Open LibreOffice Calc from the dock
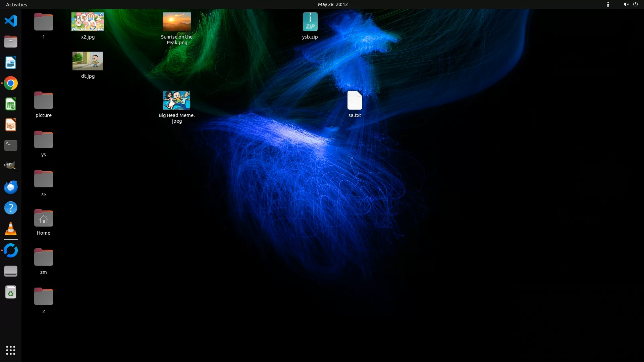The height and width of the screenshot is (362, 644). pyautogui.click(x=11, y=104)
